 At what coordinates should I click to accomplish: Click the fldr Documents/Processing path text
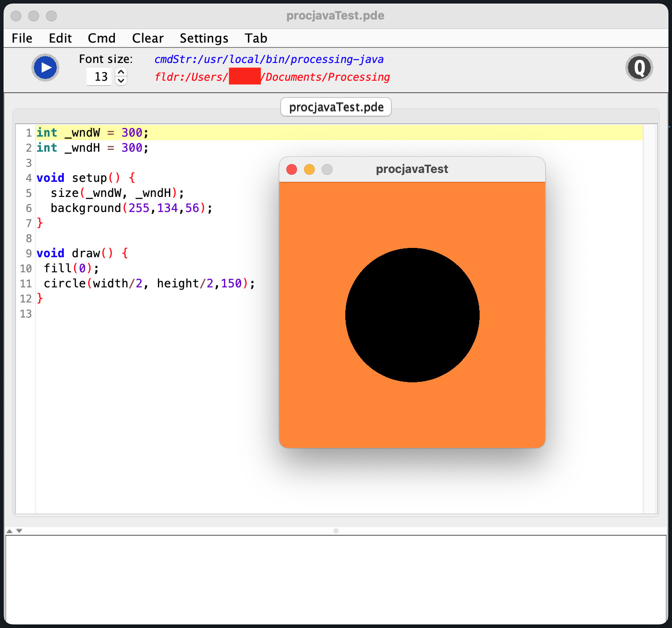[327, 77]
